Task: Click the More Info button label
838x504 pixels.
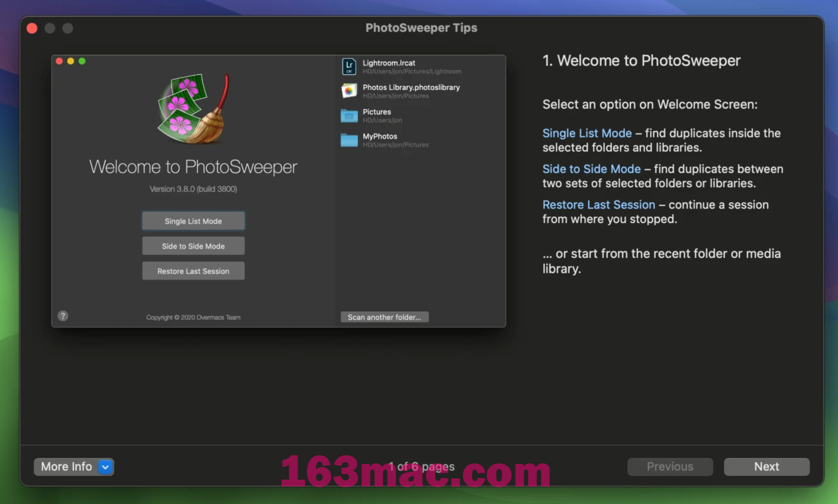Action: tap(66, 467)
